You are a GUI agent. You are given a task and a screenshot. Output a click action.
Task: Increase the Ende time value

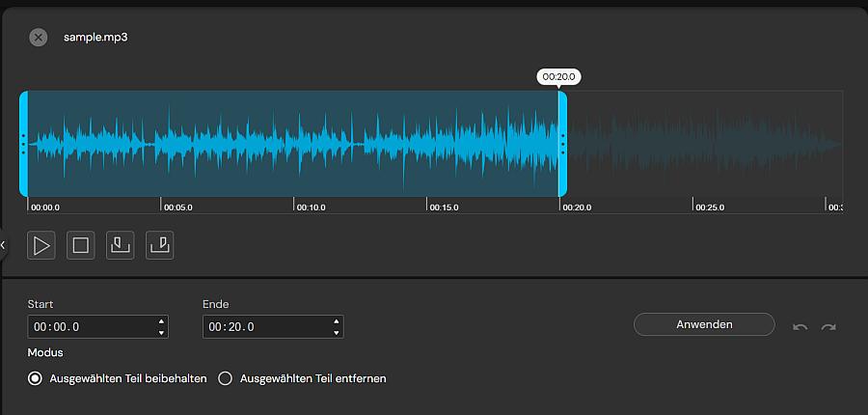coord(336,321)
